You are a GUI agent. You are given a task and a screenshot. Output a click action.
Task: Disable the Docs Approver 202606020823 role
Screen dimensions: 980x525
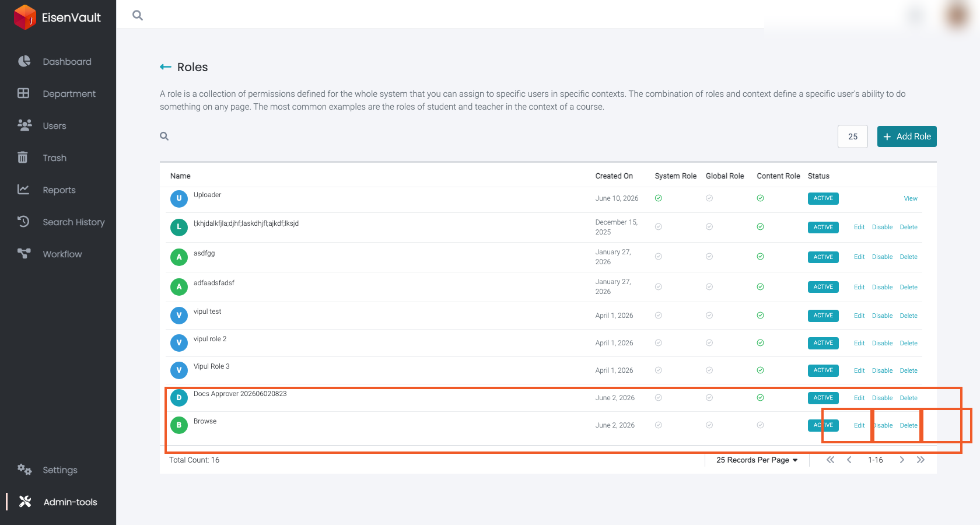pos(882,398)
